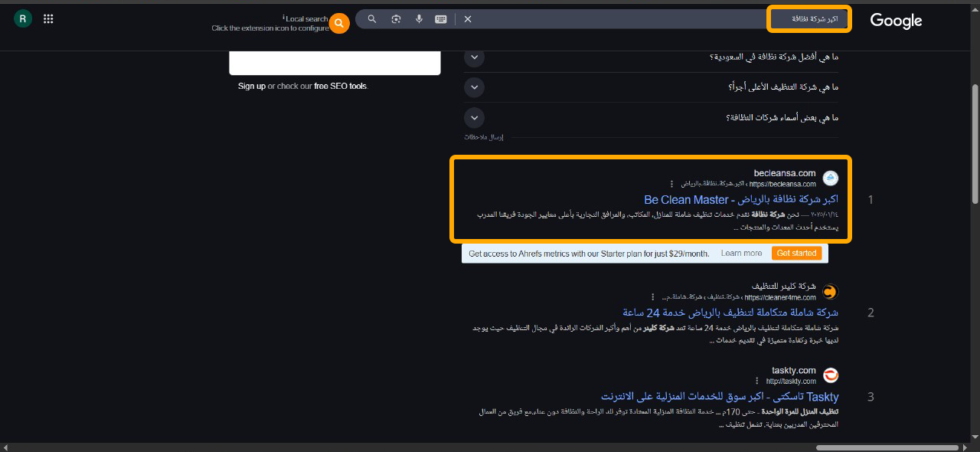Click the شركة كلينر للتنظيف site name
980x452 pixels.
tap(784, 287)
